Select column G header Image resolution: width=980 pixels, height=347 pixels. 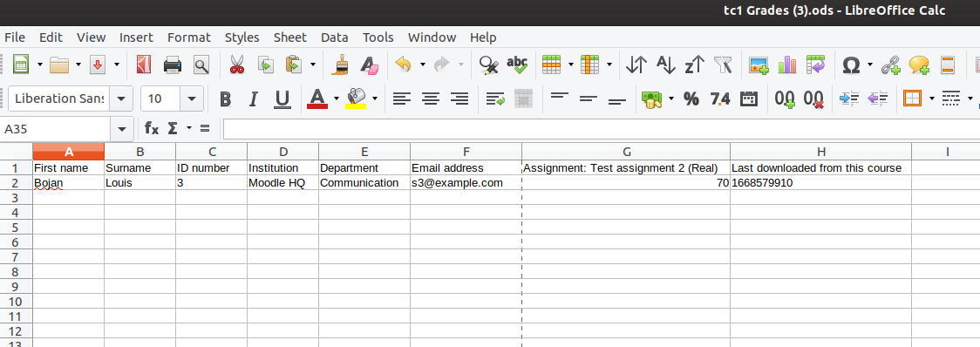(x=626, y=152)
